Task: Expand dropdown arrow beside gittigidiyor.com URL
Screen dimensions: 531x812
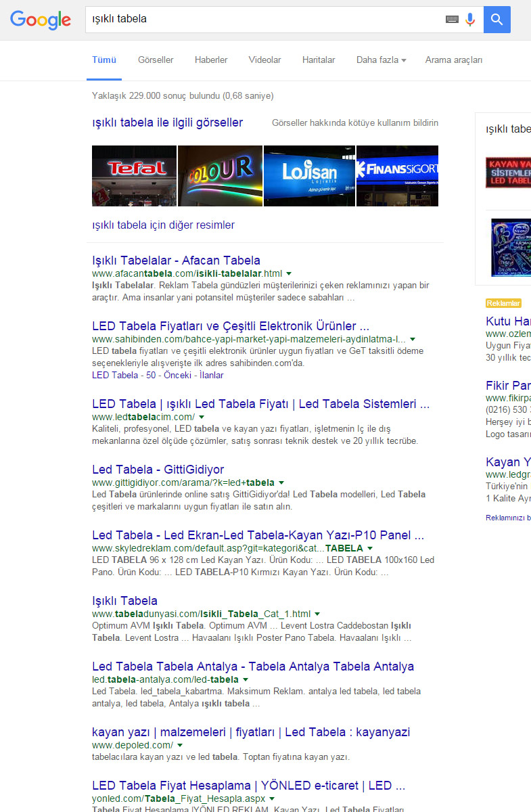Action: pyautogui.click(x=281, y=483)
